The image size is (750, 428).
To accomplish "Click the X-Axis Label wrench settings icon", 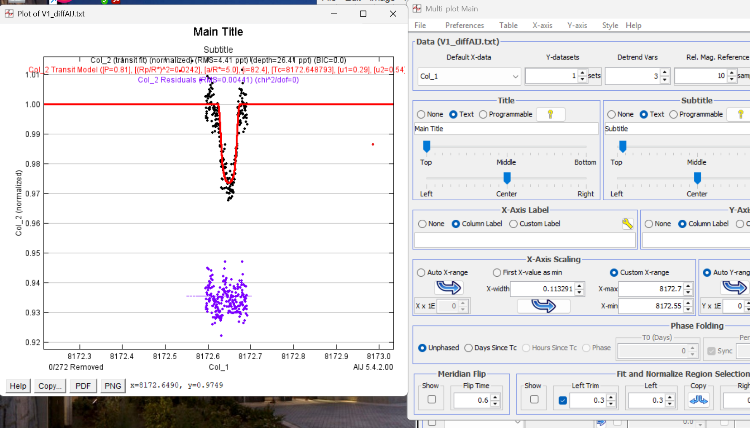I will click(627, 224).
